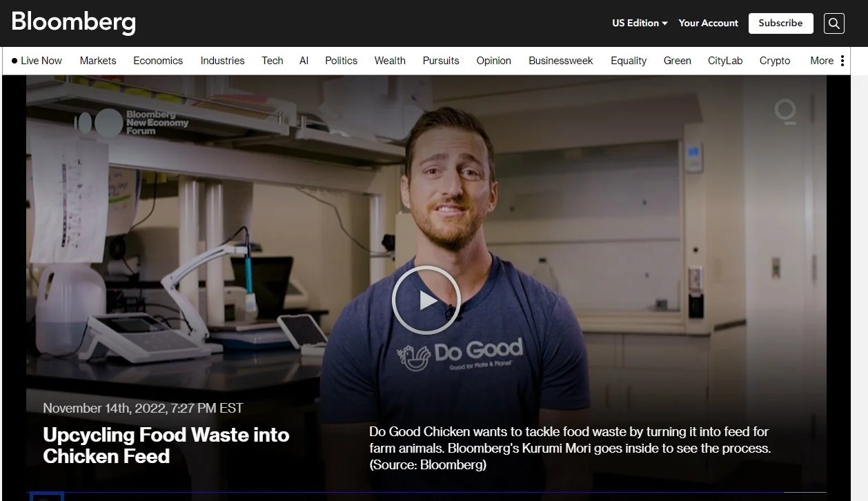Expand the US Edition dropdown
Image resolution: width=868 pixels, height=501 pixels.
[640, 23]
